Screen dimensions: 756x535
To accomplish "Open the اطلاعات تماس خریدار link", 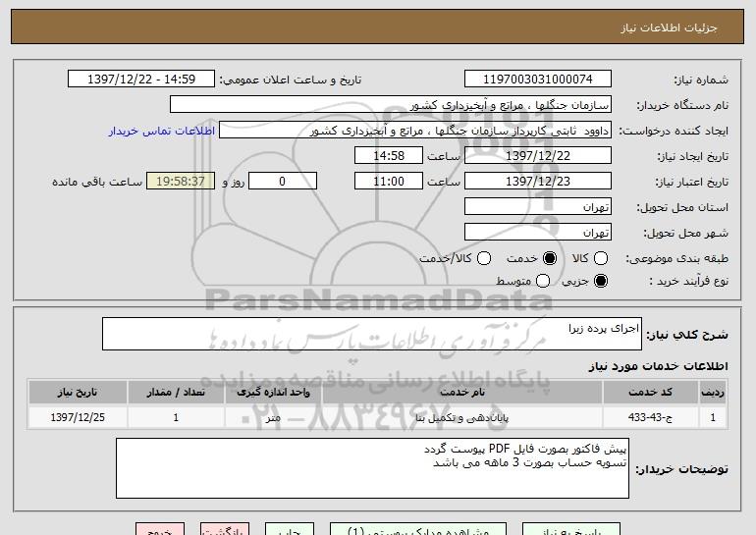I will point(162,131).
